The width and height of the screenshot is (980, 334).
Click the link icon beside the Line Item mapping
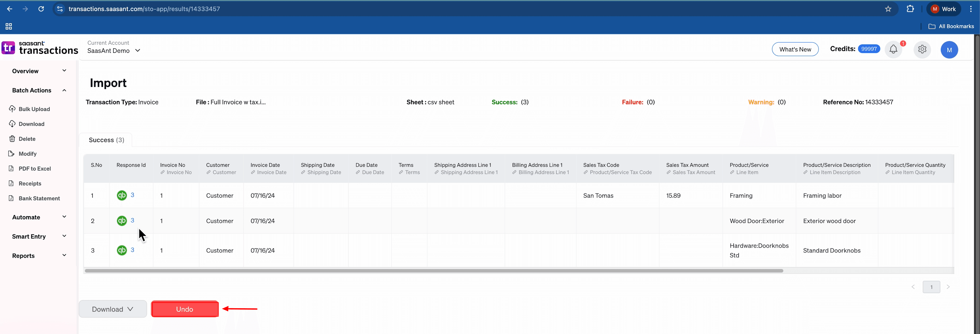pos(732,172)
